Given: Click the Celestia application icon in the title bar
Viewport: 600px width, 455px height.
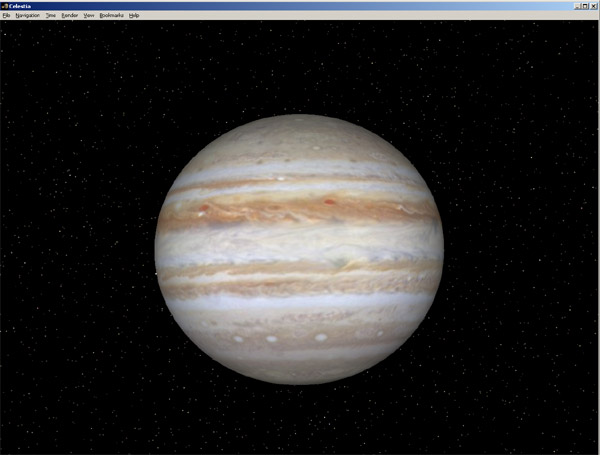Looking at the screenshot, I should 5,6.
